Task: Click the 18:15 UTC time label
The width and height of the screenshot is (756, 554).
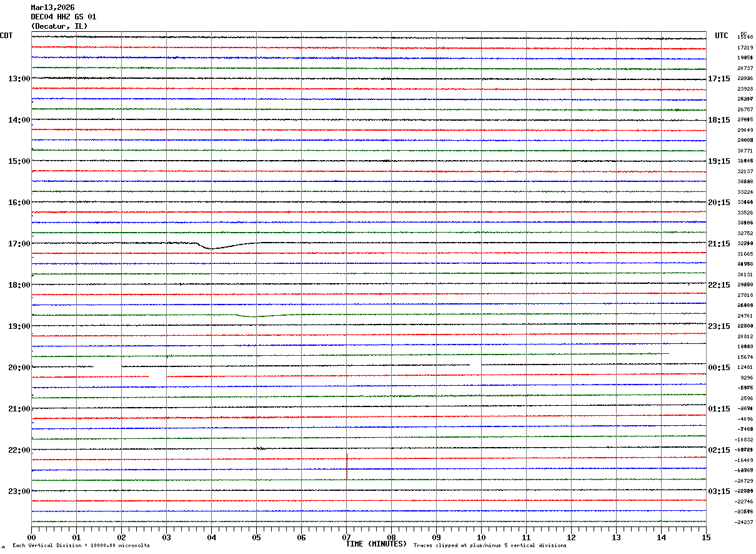Action: pyautogui.click(x=719, y=120)
